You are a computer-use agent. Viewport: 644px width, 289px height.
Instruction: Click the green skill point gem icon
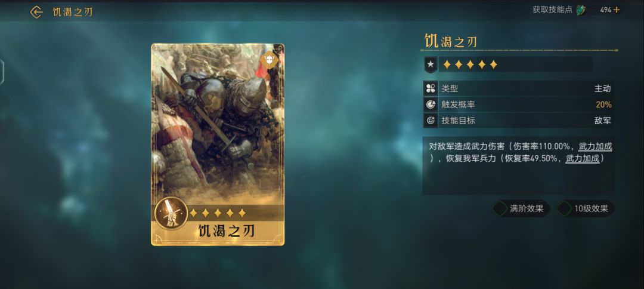click(x=581, y=10)
